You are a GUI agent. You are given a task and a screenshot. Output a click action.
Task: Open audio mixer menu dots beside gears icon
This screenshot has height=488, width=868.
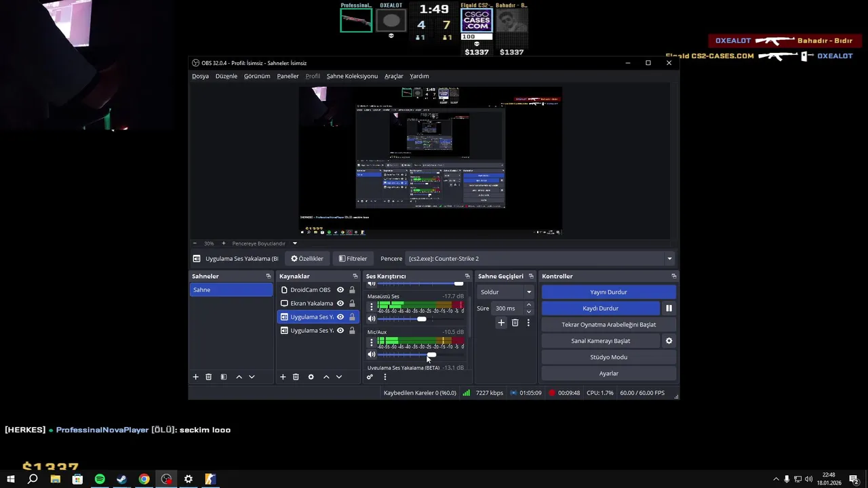coord(384,377)
